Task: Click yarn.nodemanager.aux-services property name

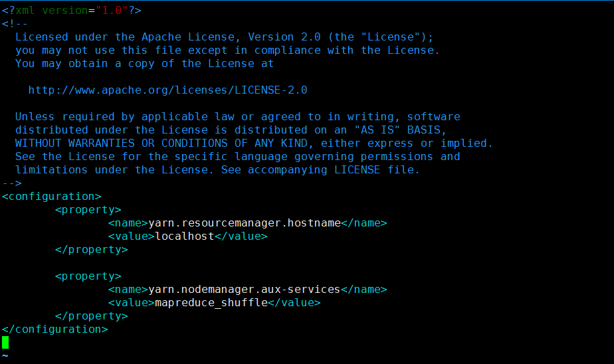Action: (x=244, y=289)
